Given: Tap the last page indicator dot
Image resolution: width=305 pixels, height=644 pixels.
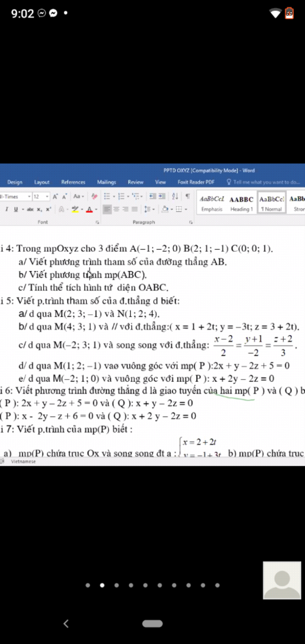Looking at the screenshot, I should click(217, 585).
